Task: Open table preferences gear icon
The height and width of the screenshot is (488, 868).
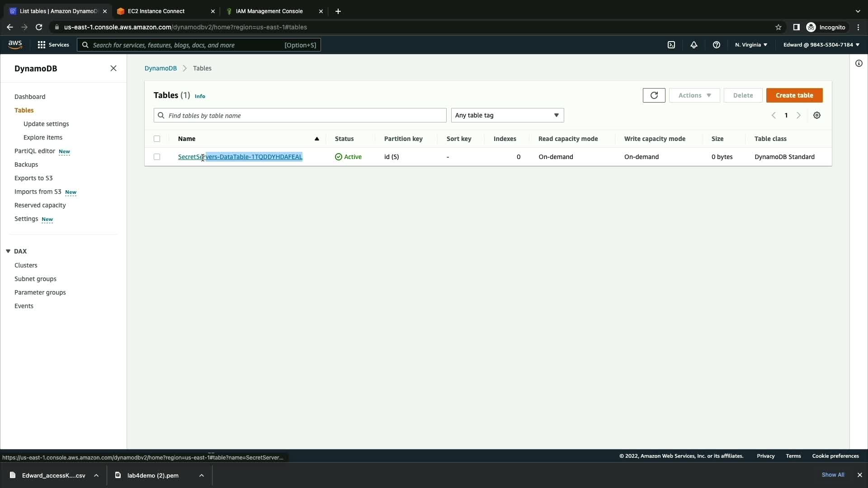Action: 816,115
